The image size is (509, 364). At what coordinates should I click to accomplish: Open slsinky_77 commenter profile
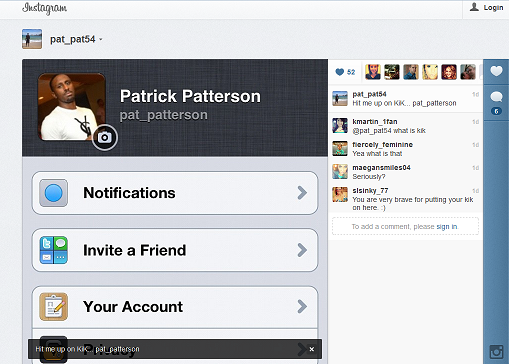[x=370, y=191]
